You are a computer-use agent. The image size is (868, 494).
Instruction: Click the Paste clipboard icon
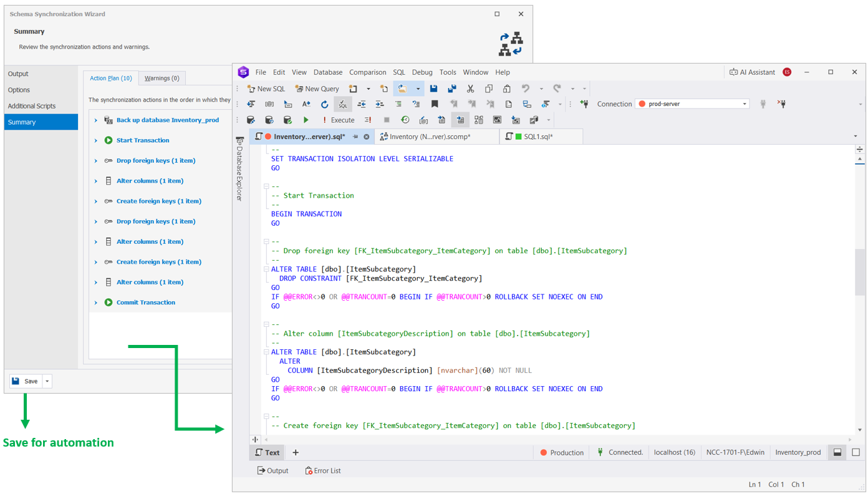(507, 89)
